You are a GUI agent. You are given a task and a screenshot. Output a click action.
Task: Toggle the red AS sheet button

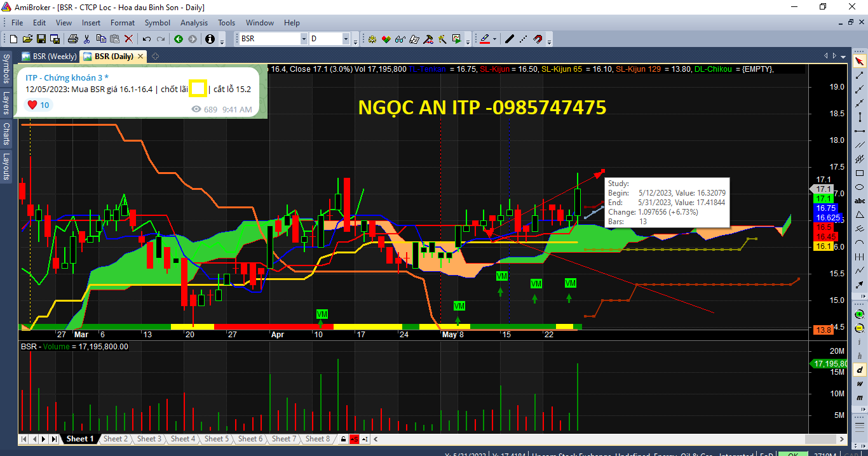pyautogui.click(x=354, y=439)
